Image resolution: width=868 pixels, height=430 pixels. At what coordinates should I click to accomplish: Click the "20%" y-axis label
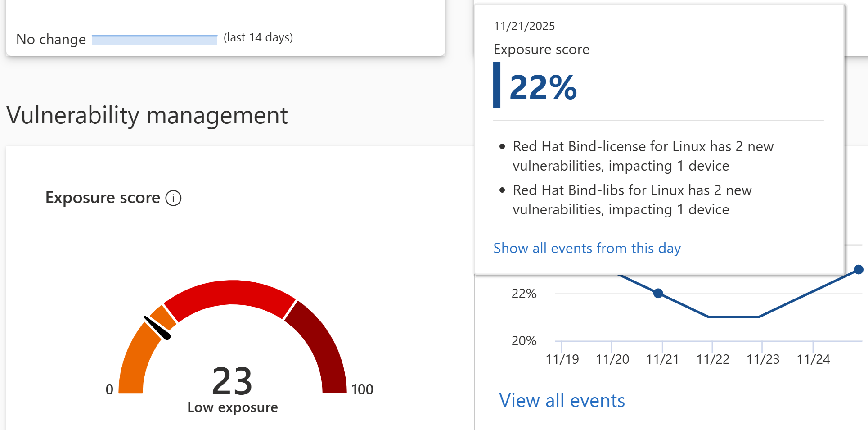click(x=524, y=341)
